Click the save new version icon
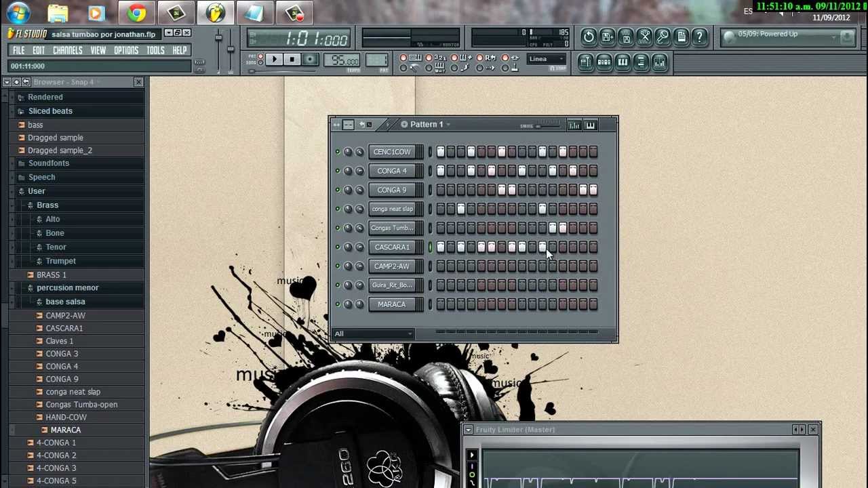 (x=608, y=37)
